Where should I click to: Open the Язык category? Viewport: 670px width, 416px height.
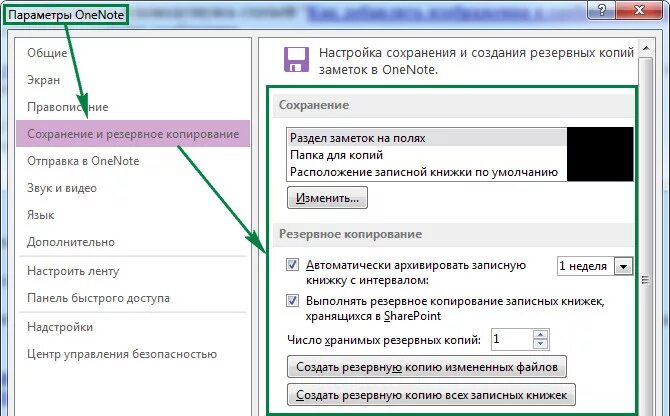(41, 215)
